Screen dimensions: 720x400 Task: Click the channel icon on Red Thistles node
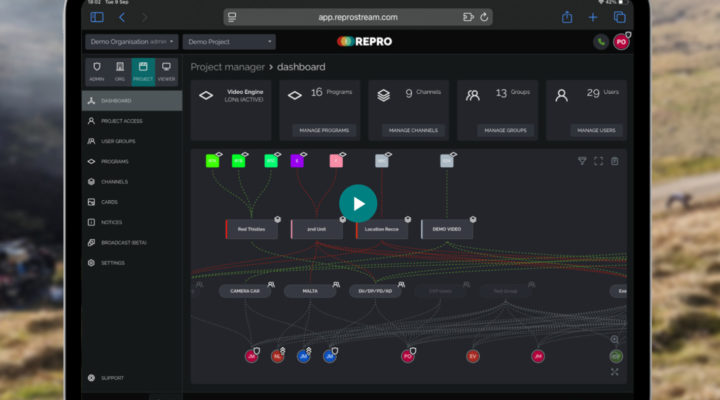pos(278,220)
